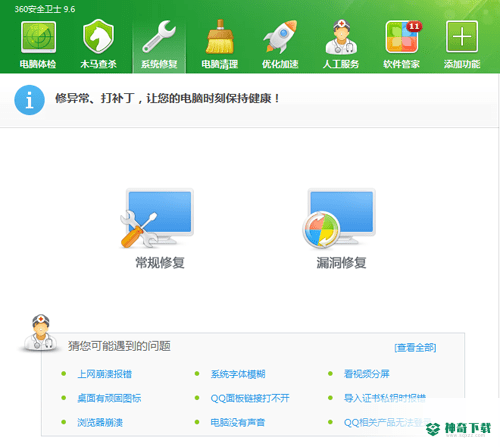This screenshot has width=500, height=447.
Task: Open the 电脑体检 radar icon
Action: (38, 37)
